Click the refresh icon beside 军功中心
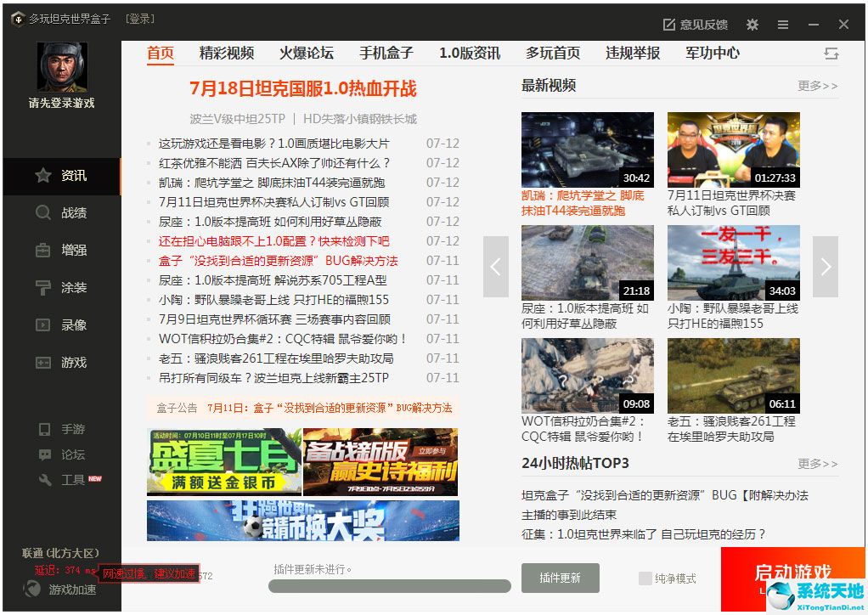Screen dimensions: 868x615 831,54
